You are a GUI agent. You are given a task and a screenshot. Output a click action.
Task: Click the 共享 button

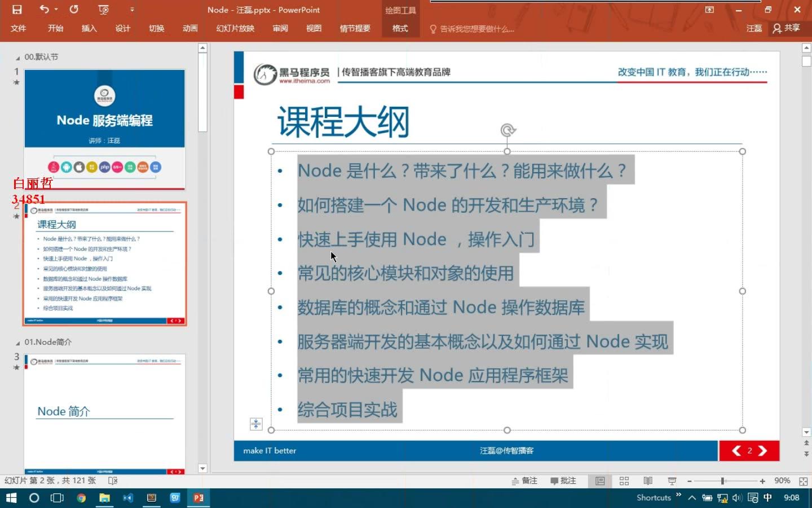791,28
